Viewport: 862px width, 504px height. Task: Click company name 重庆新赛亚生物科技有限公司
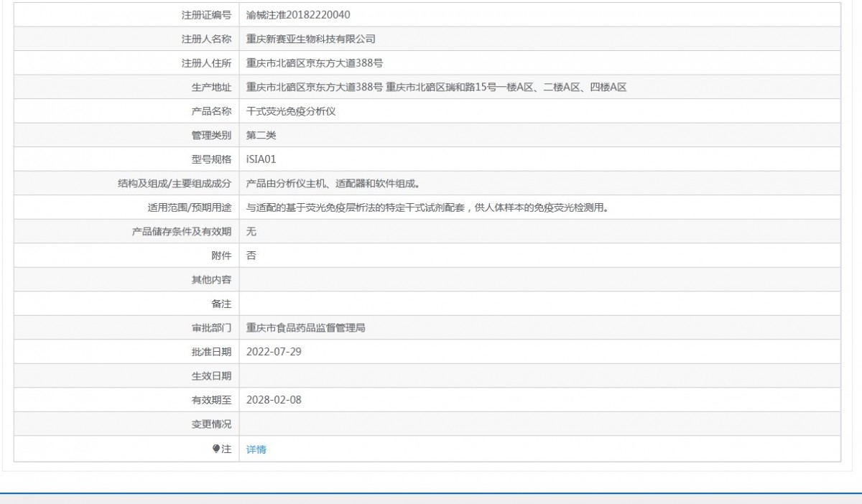pos(310,39)
